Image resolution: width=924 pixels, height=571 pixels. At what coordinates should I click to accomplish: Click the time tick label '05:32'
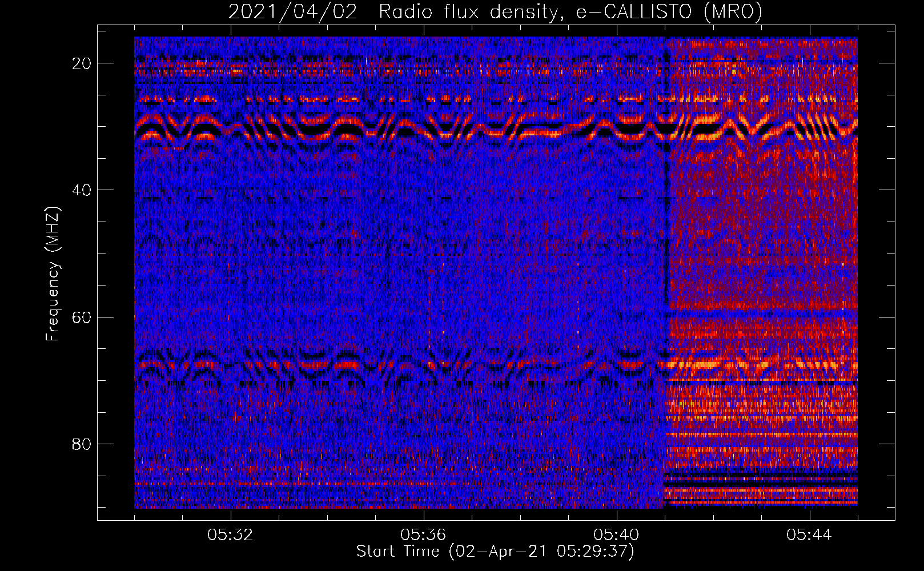point(230,535)
